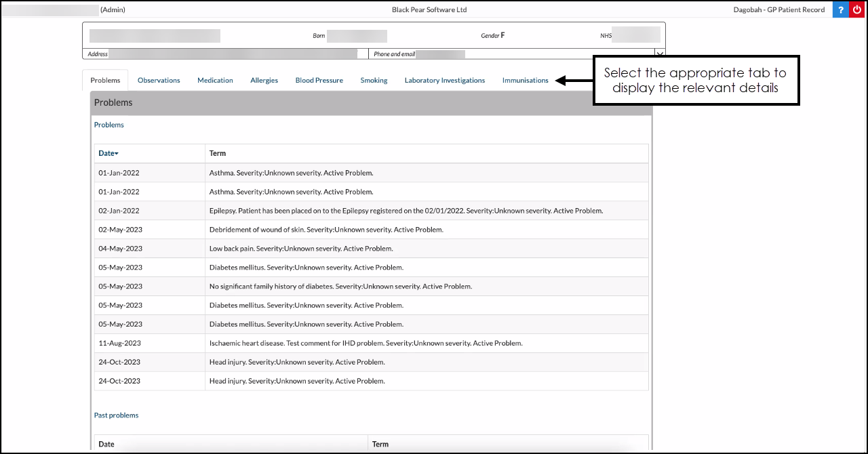Screen dimensions: 868x454
Task: Select the Debridement of wound of skin row
Action: tap(325, 230)
